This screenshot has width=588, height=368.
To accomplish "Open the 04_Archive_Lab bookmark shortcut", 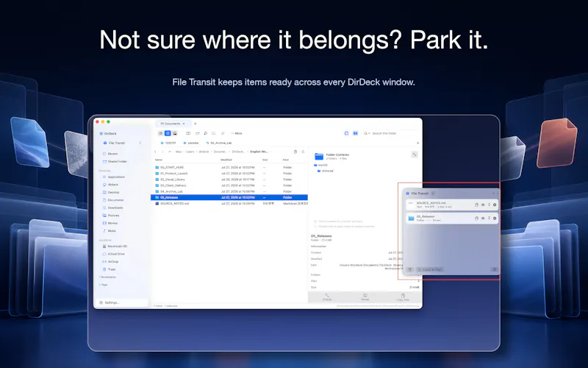I will pyautogui.click(x=219, y=143).
